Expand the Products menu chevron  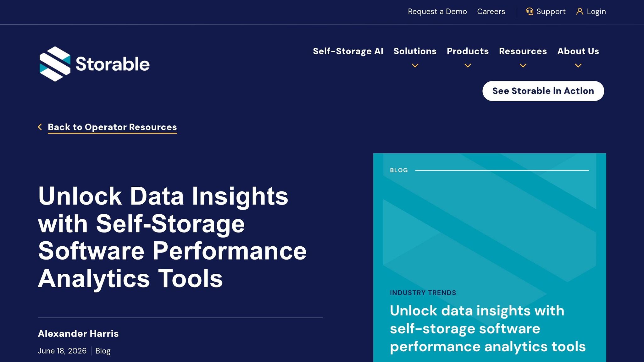click(x=468, y=66)
